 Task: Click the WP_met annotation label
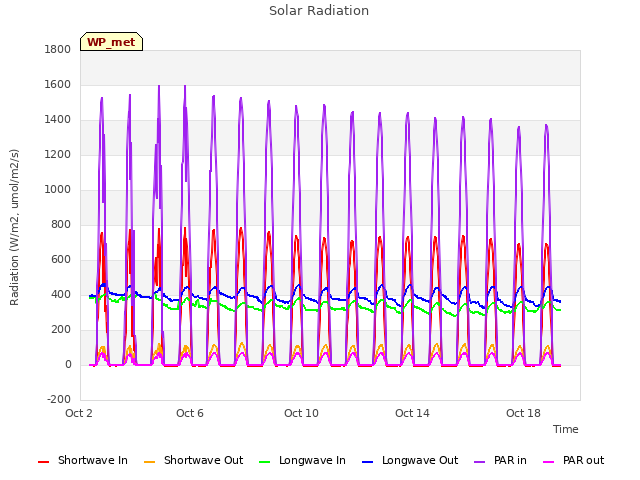pyautogui.click(x=111, y=42)
